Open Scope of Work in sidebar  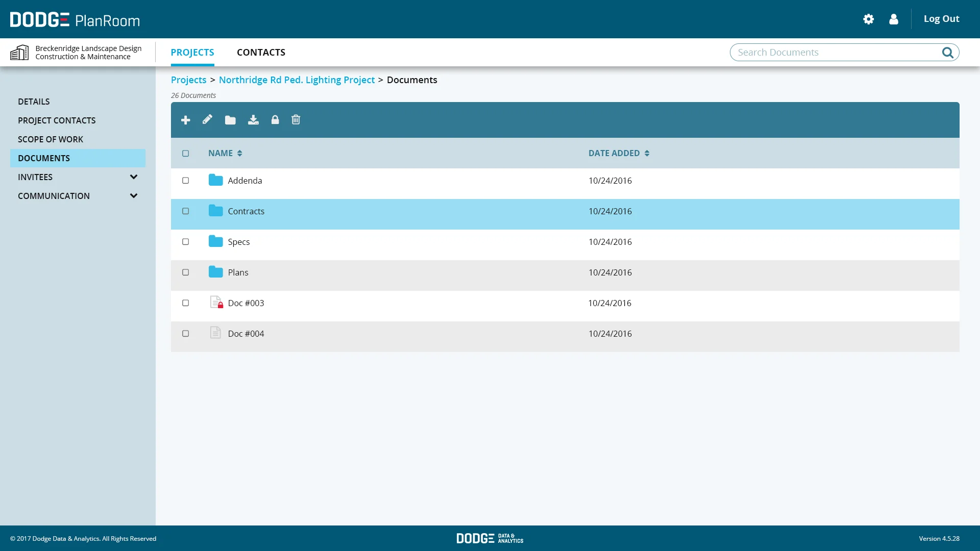51,139
